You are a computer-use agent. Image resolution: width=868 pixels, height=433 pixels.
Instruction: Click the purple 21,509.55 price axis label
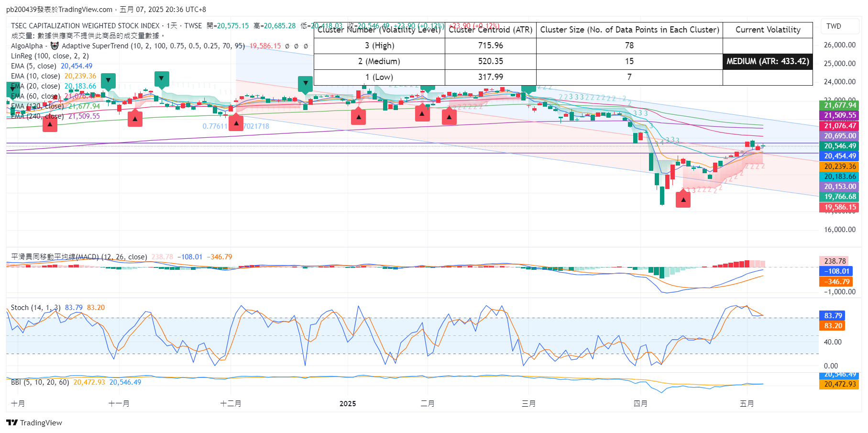point(840,115)
